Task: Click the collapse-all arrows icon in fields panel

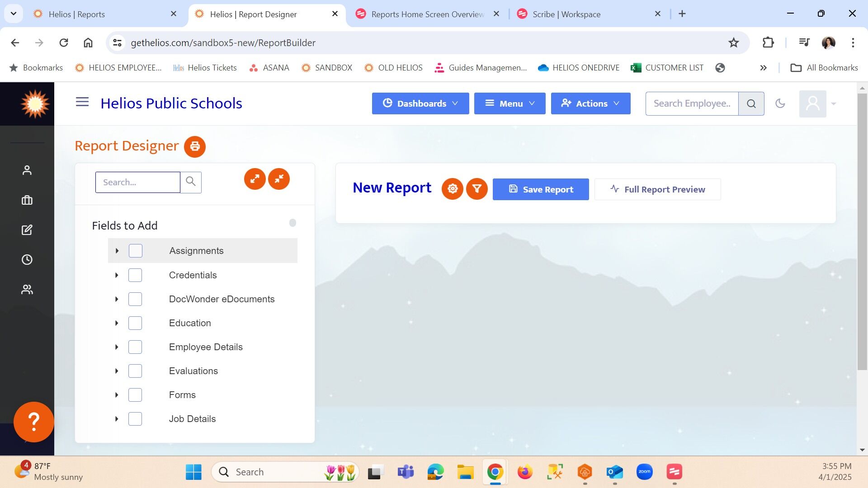Action: pos(279,179)
